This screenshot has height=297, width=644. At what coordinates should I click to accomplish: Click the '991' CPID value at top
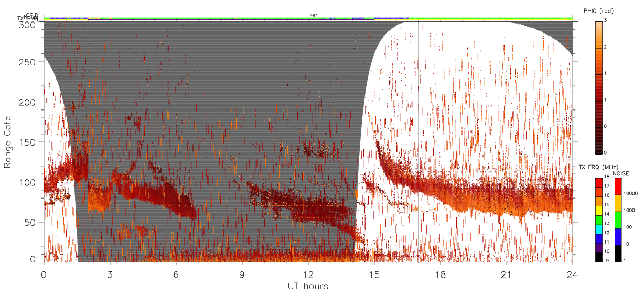tap(314, 15)
